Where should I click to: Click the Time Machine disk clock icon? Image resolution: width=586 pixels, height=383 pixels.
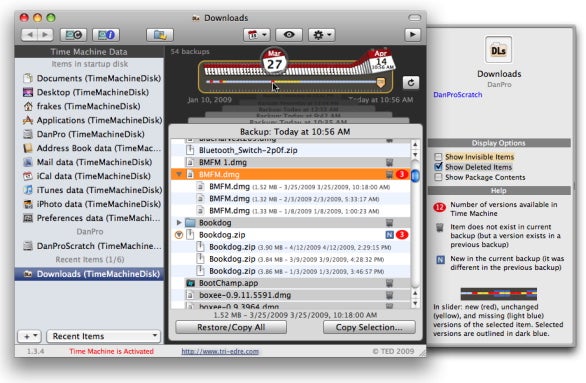pyautogui.click(x=74, y=35)
